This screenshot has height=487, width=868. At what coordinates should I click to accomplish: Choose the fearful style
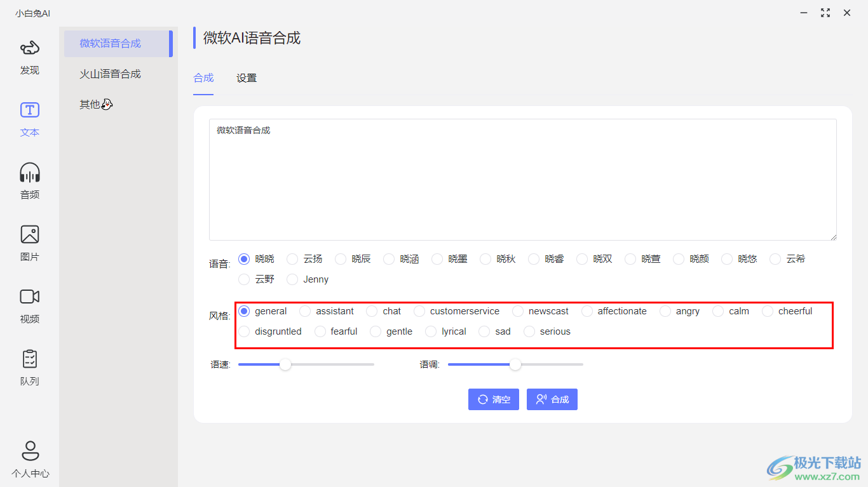click(337, 331)
